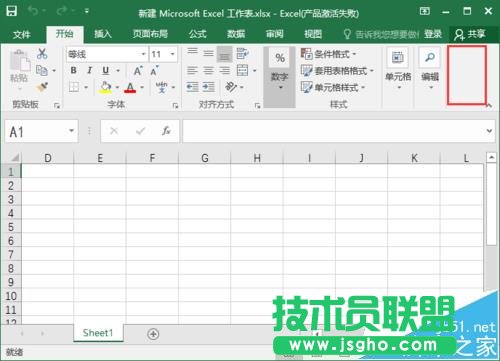Click the Save icon in quick access toolbar
500x361 pixels.
12,11
